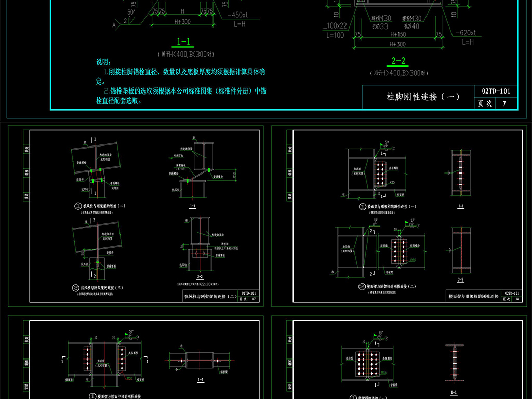Select the green 2-2 section label
Viewport: 532px width, 399px height.
coord(398,61)
